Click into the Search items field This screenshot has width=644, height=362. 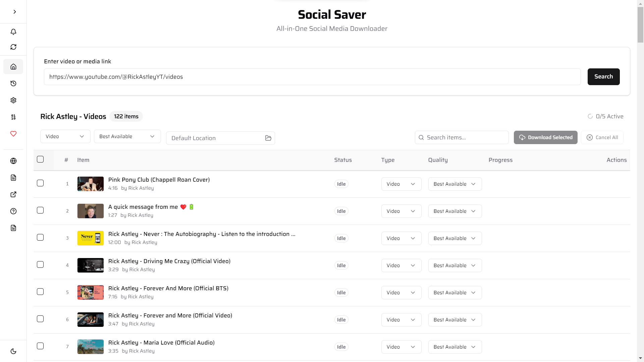pos(462,137)
